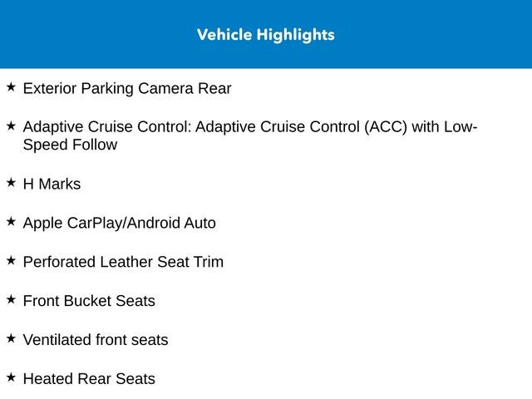532x399 pixels.
Task: Click the star bullet for Front Bucket Seats
Action: tap(11, 299)
